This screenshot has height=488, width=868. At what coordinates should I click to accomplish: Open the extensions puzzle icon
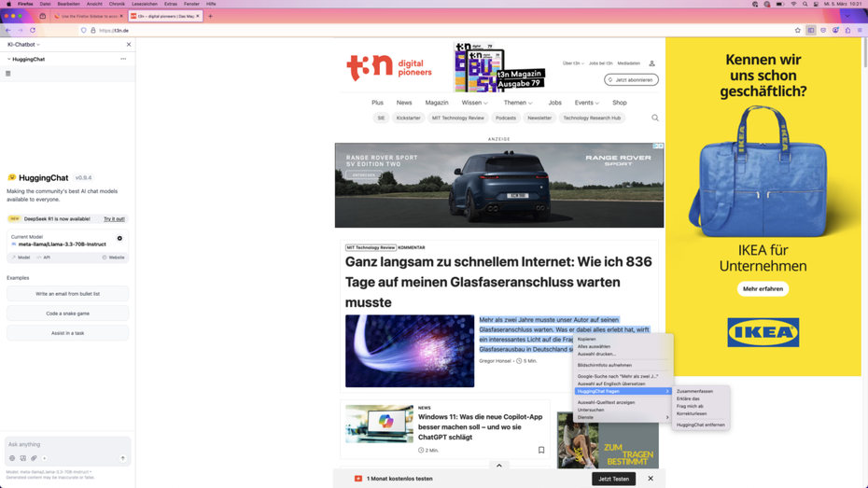(847, 31)
